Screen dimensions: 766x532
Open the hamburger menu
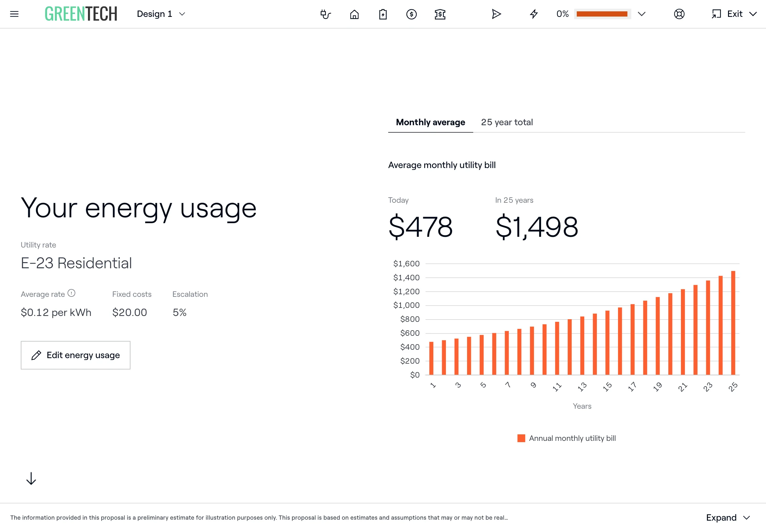14,14
